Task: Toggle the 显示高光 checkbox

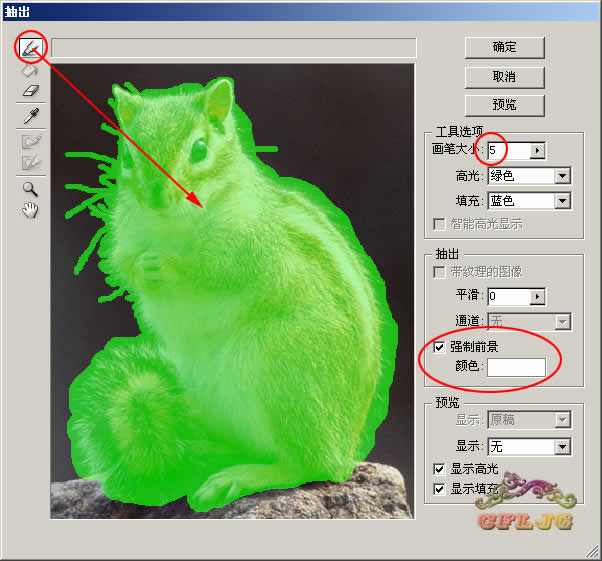Action: (439, 468)
